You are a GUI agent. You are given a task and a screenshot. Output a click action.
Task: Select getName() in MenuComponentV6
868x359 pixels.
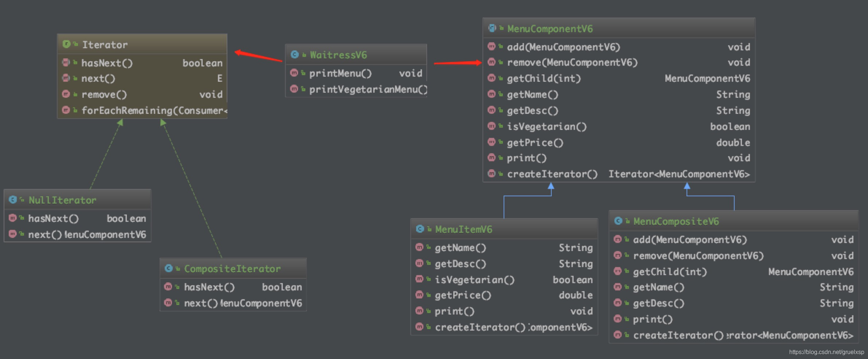point(532,94)
